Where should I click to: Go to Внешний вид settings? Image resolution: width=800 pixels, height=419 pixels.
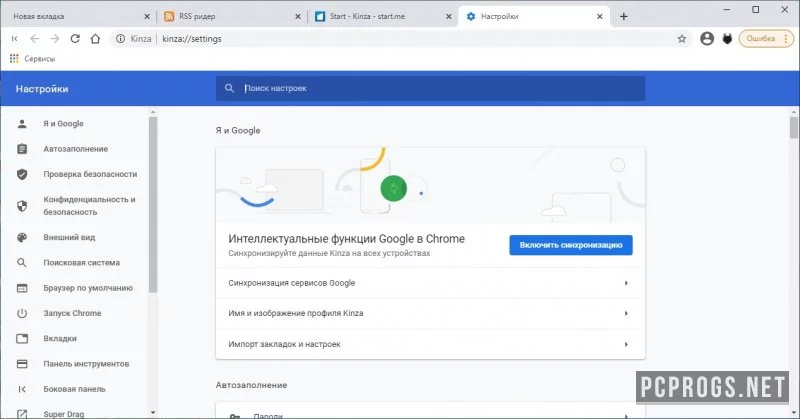[69, 237]
